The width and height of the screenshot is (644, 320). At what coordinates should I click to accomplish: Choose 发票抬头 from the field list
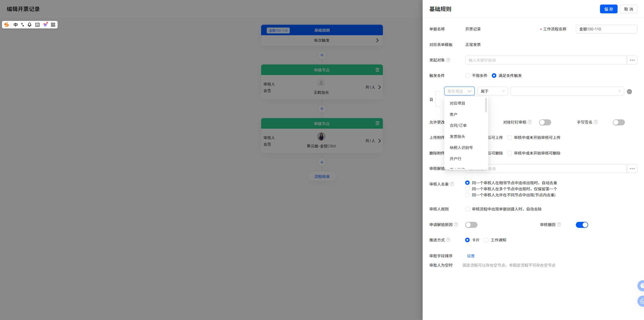(457, 136)
